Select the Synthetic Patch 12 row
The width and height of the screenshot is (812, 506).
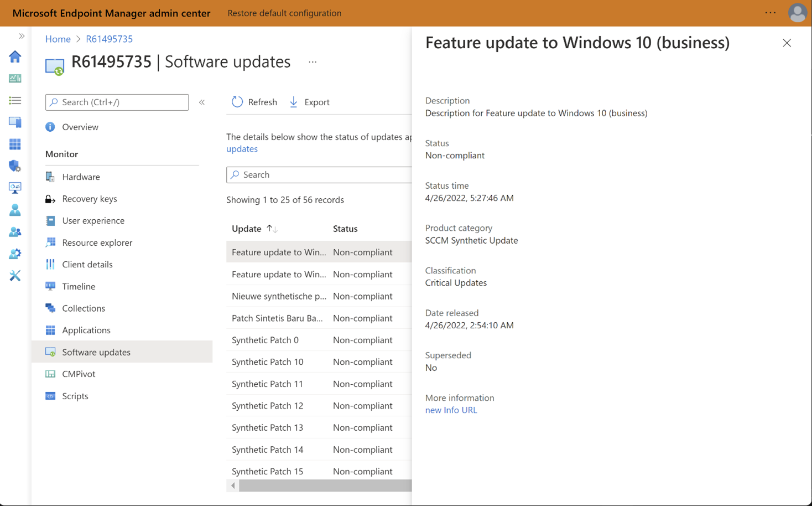tap(319, 406)
